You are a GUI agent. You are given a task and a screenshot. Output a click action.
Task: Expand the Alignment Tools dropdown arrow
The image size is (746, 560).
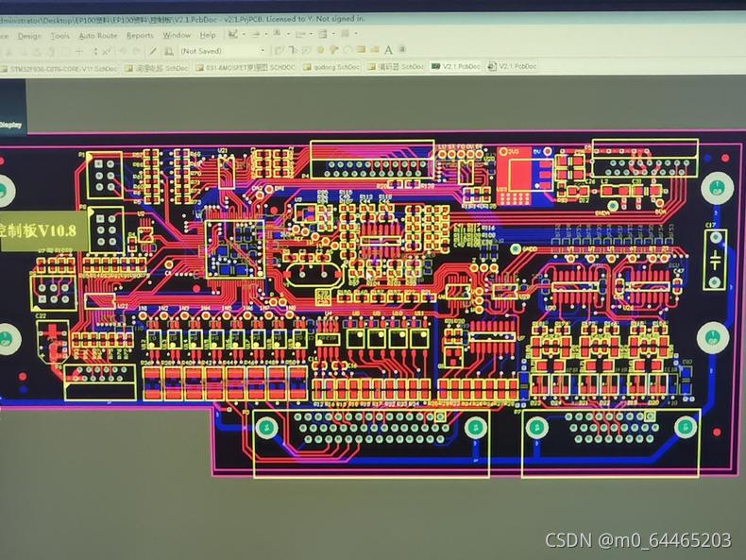tap(265, 34)
